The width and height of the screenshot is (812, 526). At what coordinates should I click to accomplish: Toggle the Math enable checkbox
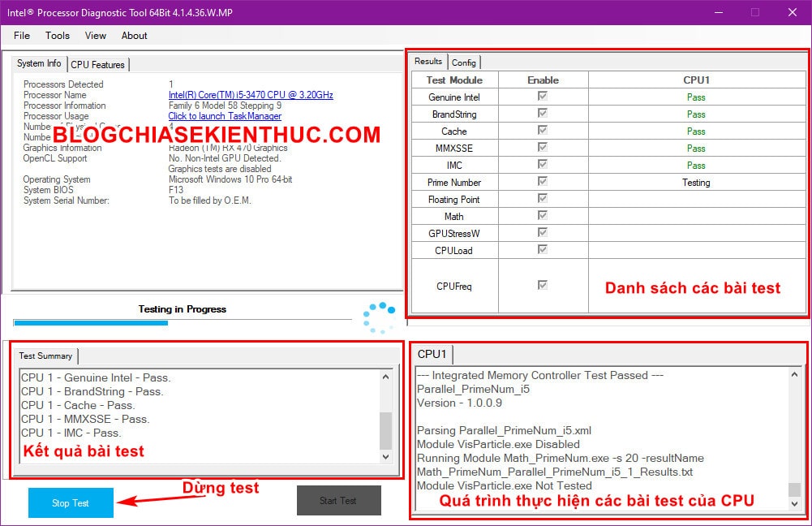click(x=543, y=215)
